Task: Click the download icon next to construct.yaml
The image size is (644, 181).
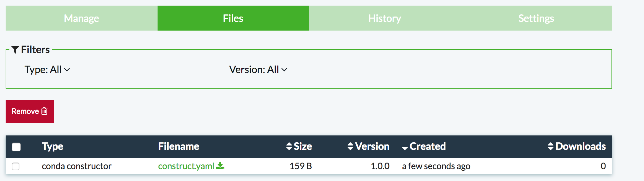Action: tap(220, 166)
